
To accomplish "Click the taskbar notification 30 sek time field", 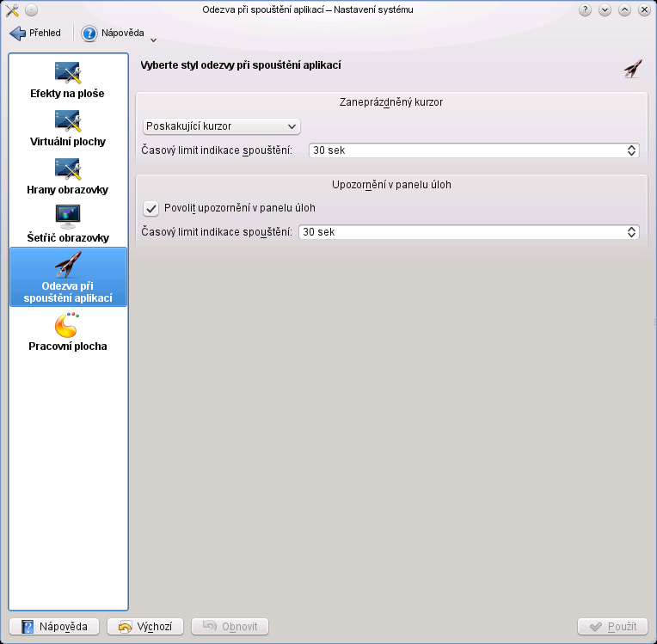I will 469,232.
